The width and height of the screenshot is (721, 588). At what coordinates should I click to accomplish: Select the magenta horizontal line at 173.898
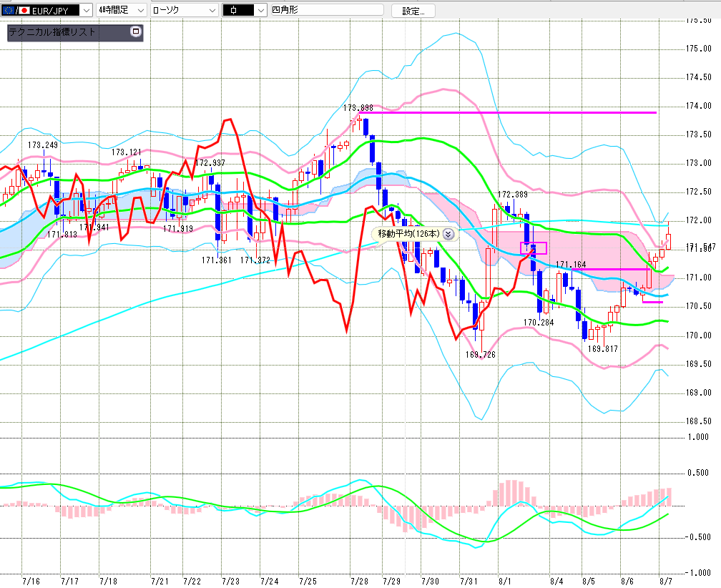click(508, 112)
